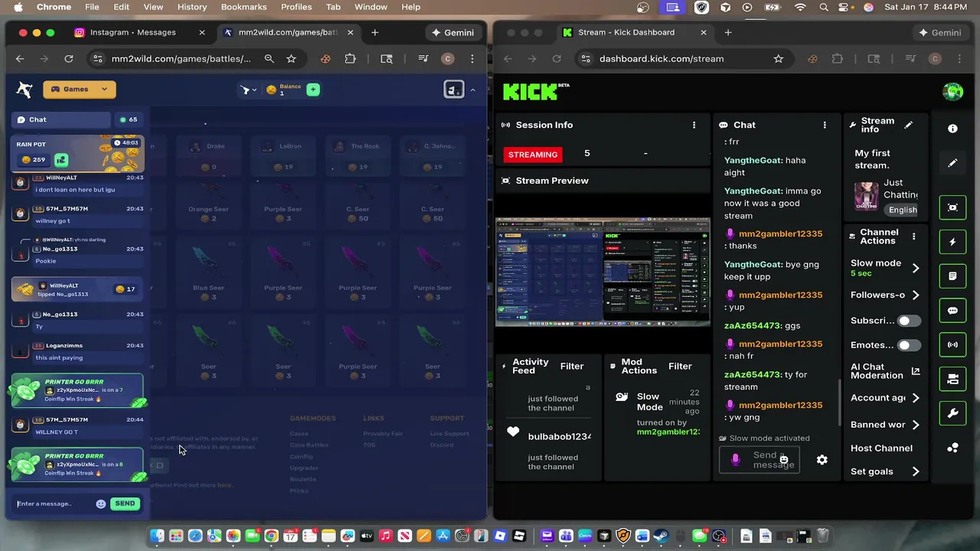Open the Bookmarks menu
This screenshot has width=980, height=551.
[243, 7]
